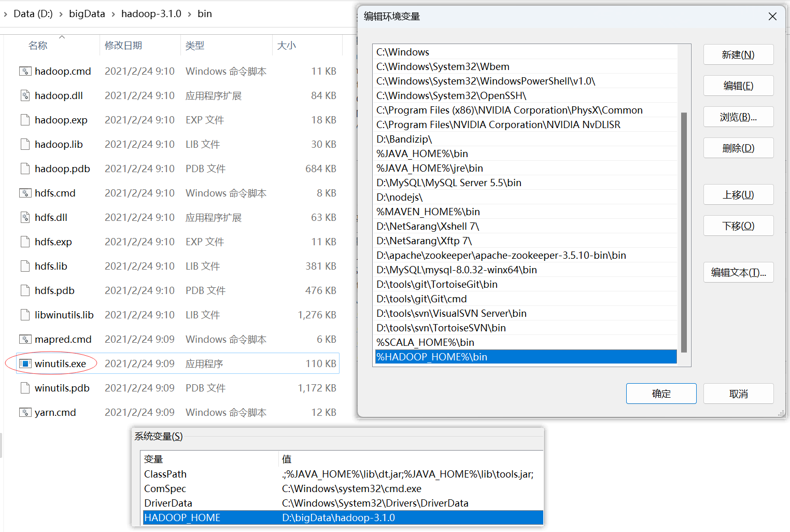Click the bin breadcrumb segment
Screen dimensions: 790x532
coord(205,14)
